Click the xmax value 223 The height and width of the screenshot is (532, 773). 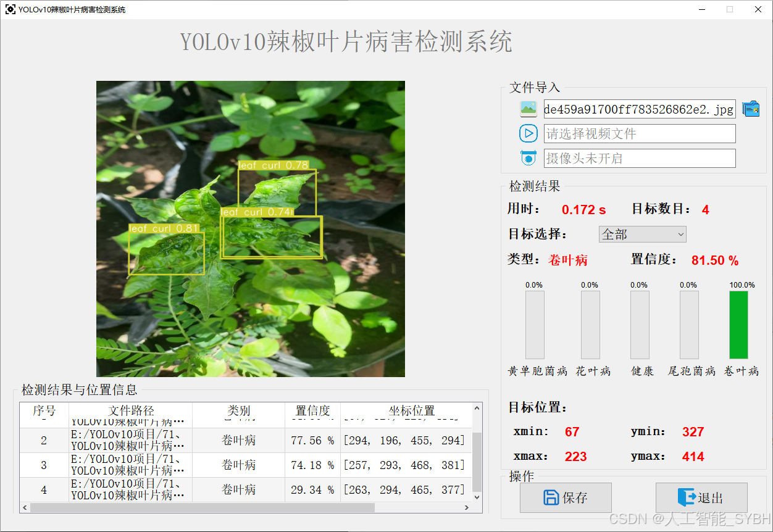coord(575,457)
